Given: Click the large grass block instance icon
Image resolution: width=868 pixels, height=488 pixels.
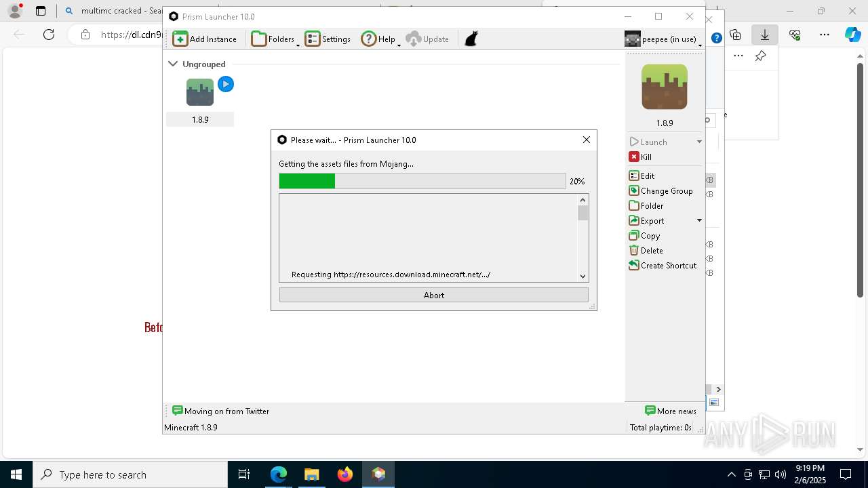Looking at the screenshot, I should click(x=665, y=87).
